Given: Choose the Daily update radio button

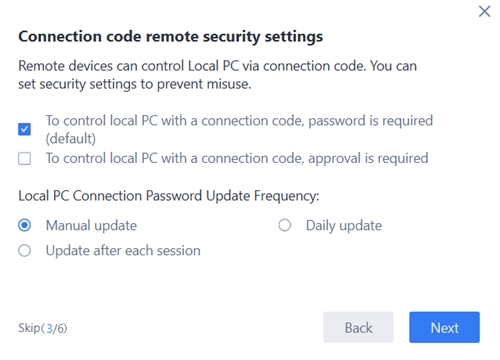Looking at the screenshot, I should pyautogui.click(x=285, y=225).
